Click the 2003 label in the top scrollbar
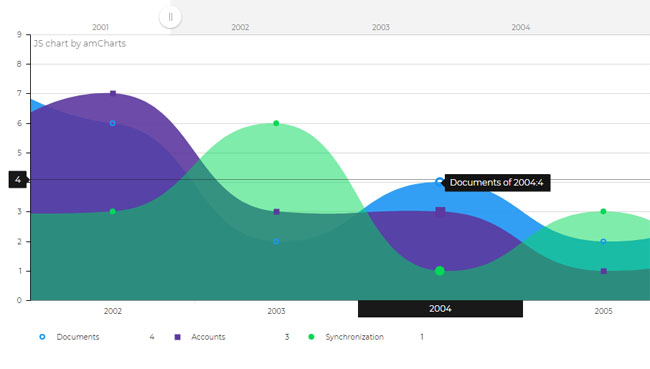This screenshot has height=369, width=650. pos(381,27)
